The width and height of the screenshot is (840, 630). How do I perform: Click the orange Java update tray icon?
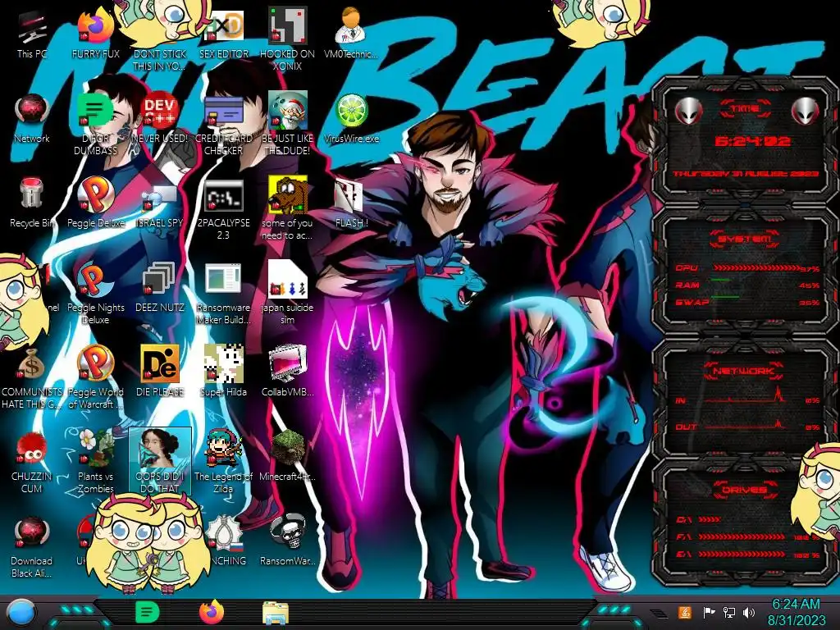pyautogui.click(x=685, y=612)
